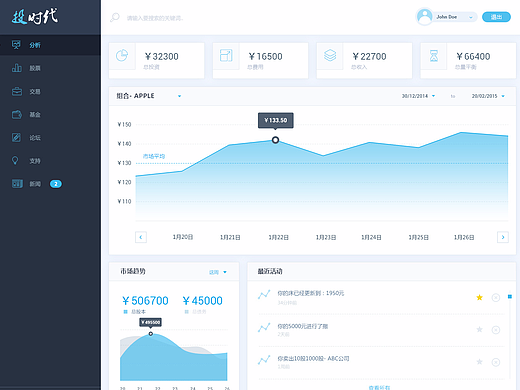Dismiss the ABC公司 activity with circle-x
The height and width of the screenshot is (390, 520).
(x=496, y=362)
